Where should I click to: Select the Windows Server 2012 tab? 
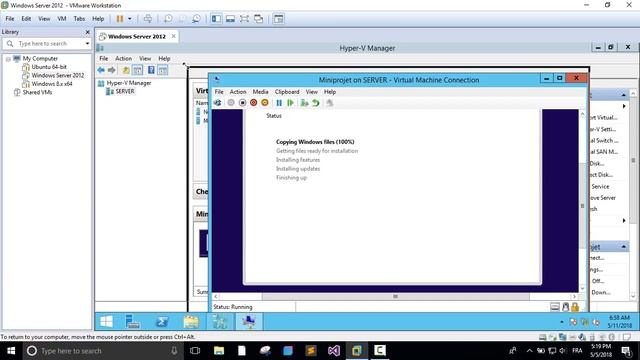137,36
